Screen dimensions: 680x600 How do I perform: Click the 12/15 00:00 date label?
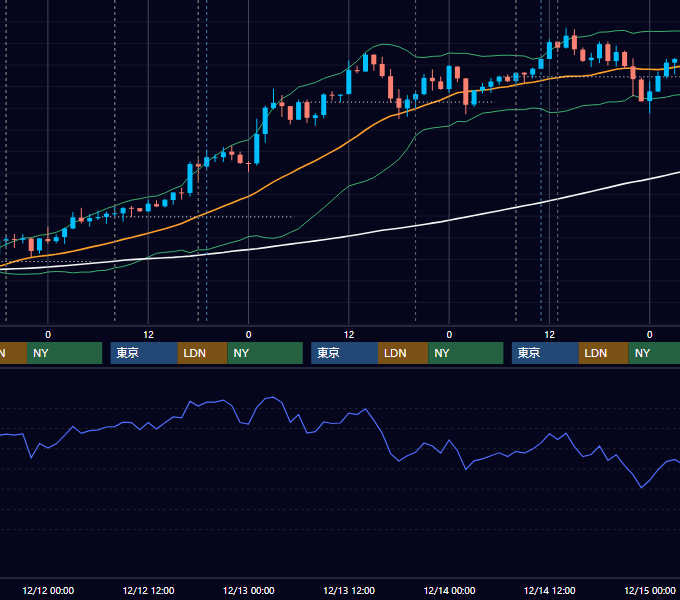coord(650,590)
